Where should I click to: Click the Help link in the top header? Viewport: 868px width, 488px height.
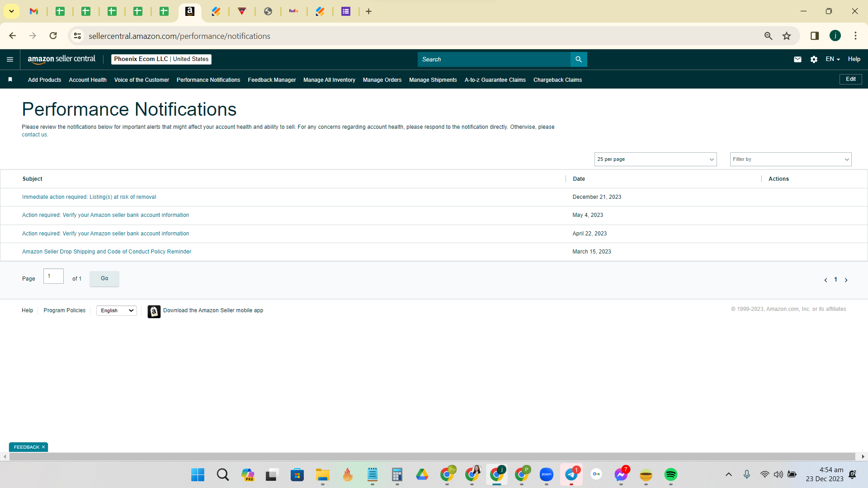(x=854, y=59)
